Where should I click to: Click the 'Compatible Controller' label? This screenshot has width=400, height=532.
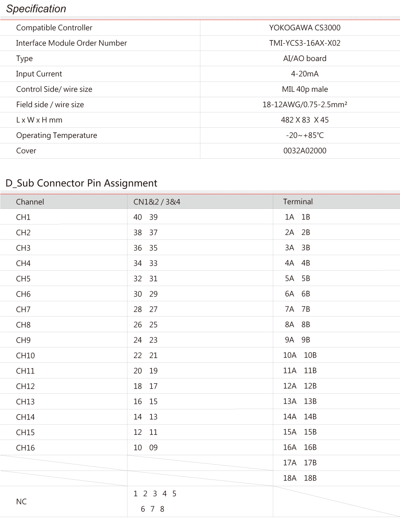(x=54, y=28)
